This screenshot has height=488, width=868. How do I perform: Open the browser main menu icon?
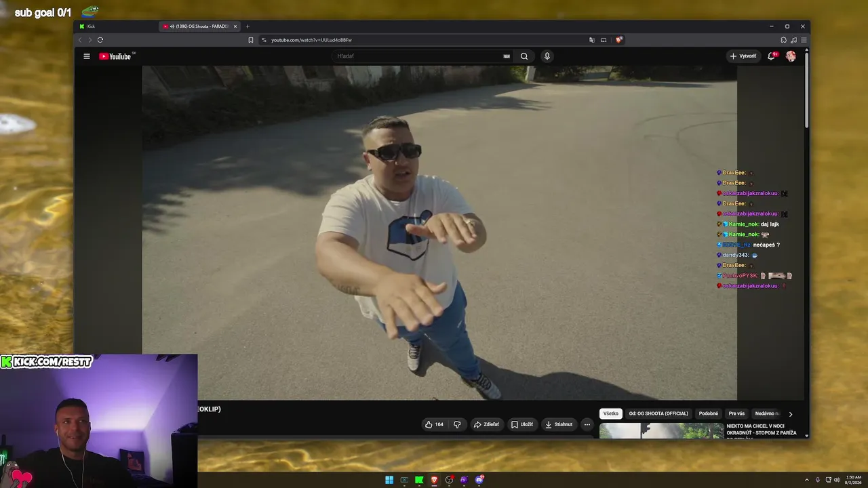coord(804,40)
